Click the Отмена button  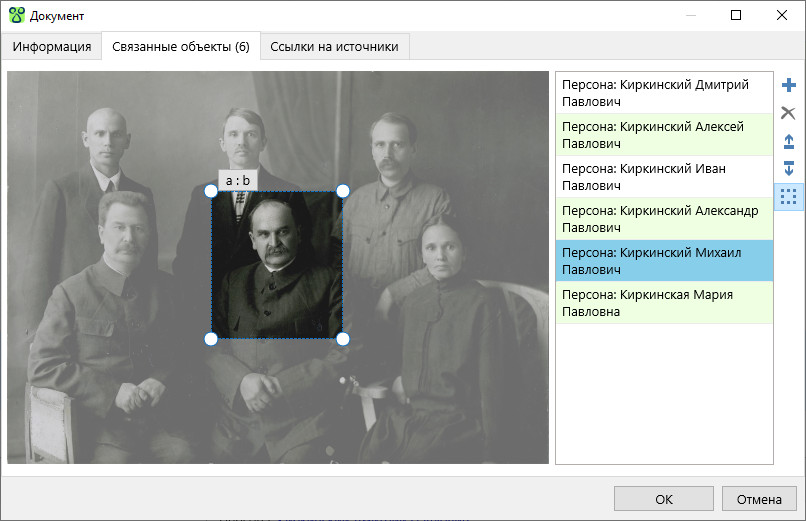point(759,499)
